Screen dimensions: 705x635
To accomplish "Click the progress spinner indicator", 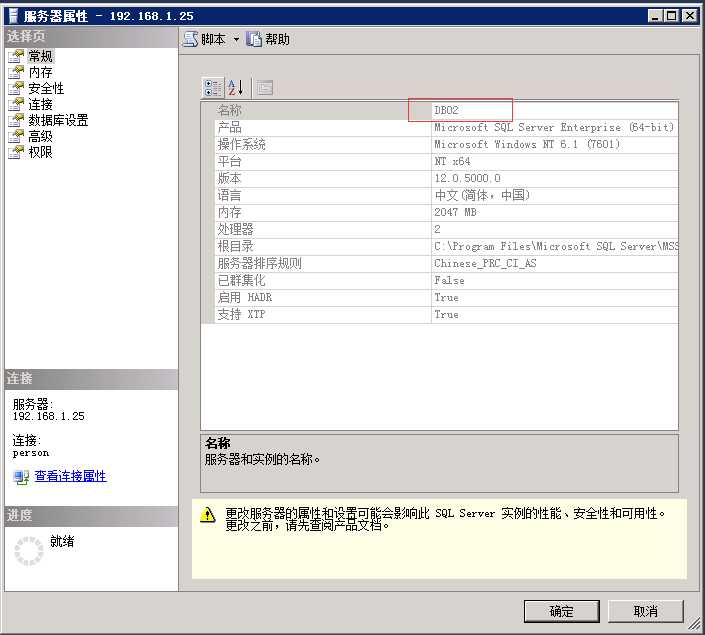I will pos(29,551).
